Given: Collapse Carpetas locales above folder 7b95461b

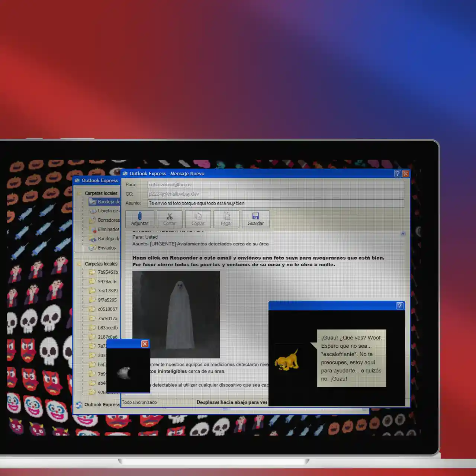Looking at the screenshot, I should coord(97,264).
